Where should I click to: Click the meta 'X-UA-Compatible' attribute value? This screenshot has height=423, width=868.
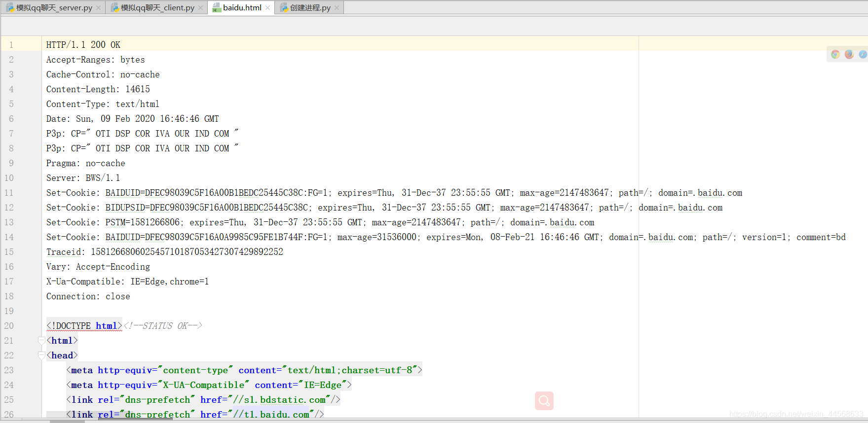pos(204,385)
